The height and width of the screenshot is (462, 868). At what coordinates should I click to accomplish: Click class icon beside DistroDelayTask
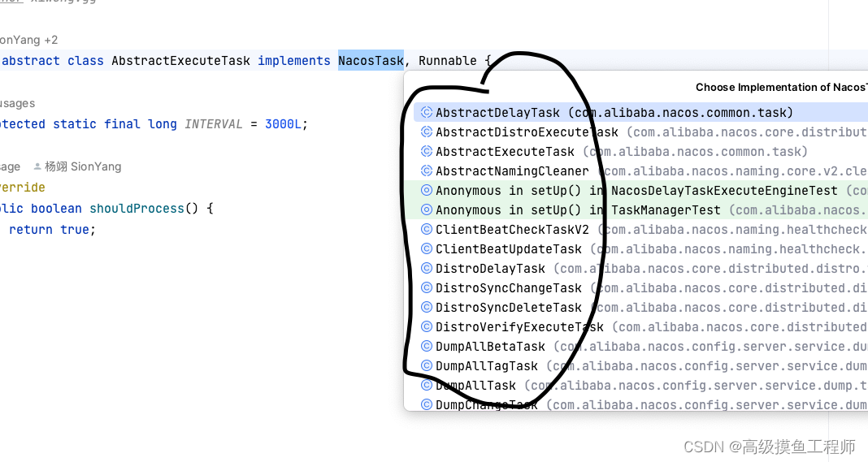(426, 268)
